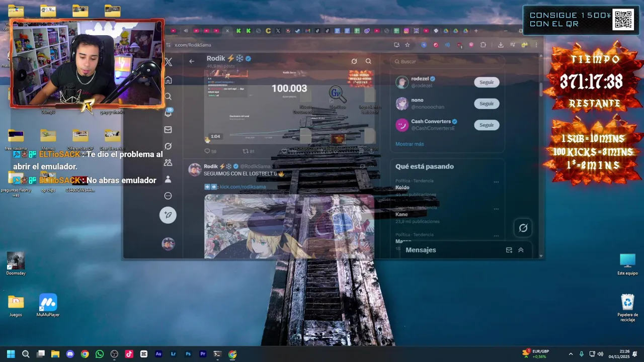Follow rodezel with the Seguir button
Image resolution: width=644 pixels, height=362 pixels.
tap(487, 82)
